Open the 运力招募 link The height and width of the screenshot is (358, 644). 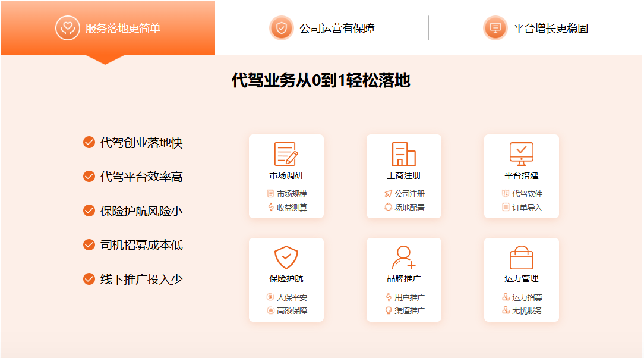527,297
